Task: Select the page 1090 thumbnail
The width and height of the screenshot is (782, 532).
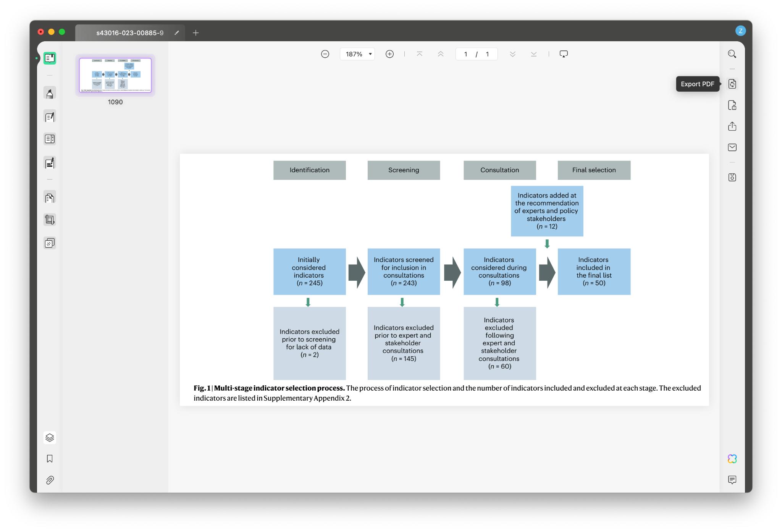Action: coord(115,75)
